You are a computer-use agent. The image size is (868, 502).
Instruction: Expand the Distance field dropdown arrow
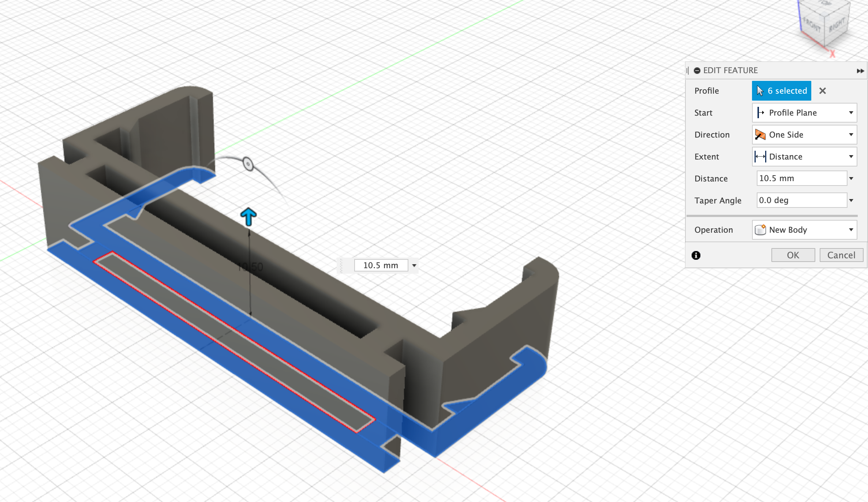852,179
